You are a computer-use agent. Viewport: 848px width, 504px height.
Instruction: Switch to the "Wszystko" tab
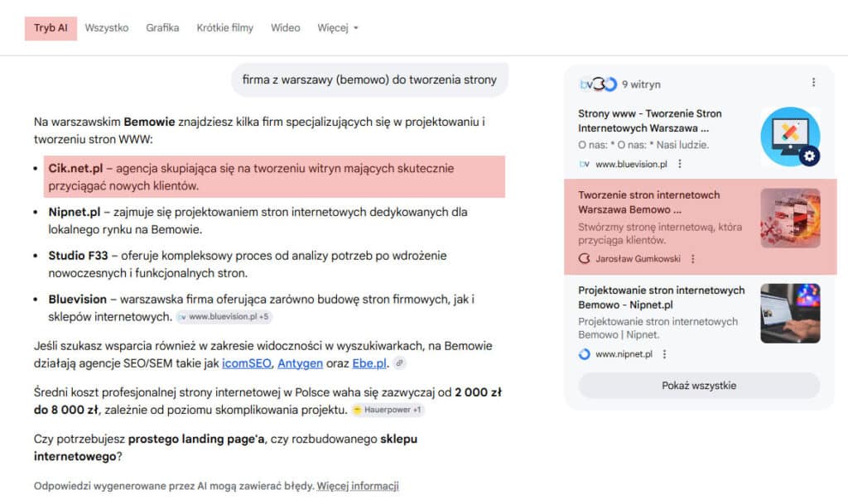pos(108,27)
